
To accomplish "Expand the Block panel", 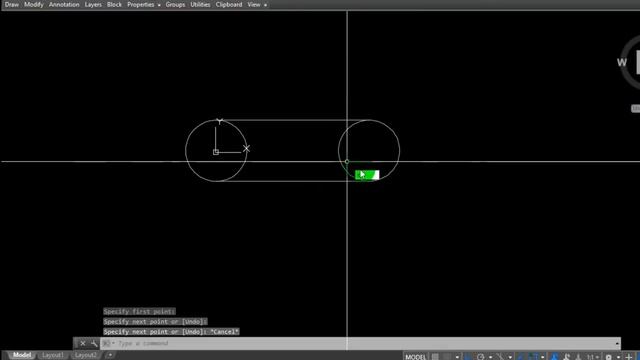I will coord(114,4).
